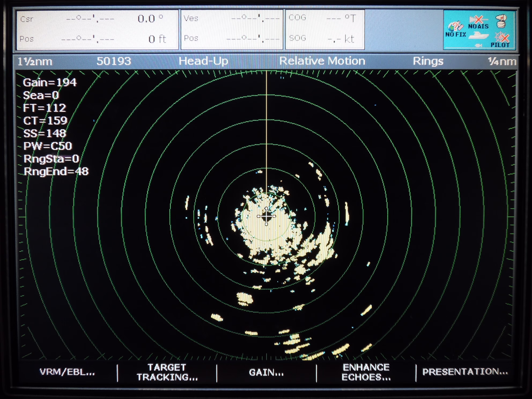Click the RngEnd=48 readout
The width and height of the screenshot is (532, 399).
[x=56, y=171]
